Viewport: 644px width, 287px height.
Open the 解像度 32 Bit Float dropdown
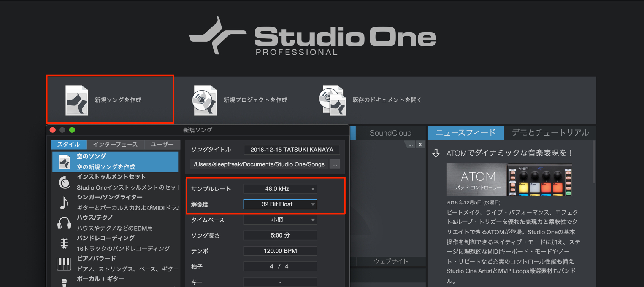coord(280,204)
